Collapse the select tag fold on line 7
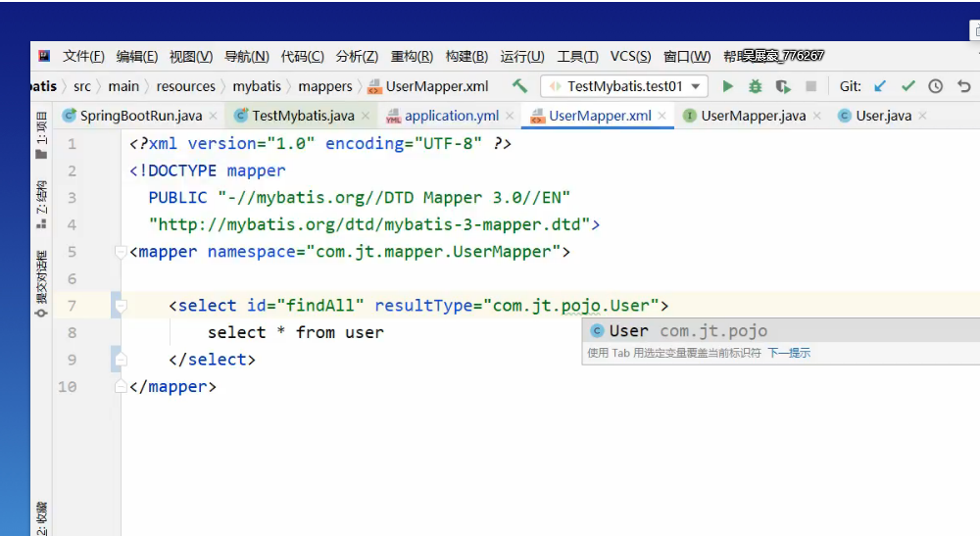 [121, 306]
